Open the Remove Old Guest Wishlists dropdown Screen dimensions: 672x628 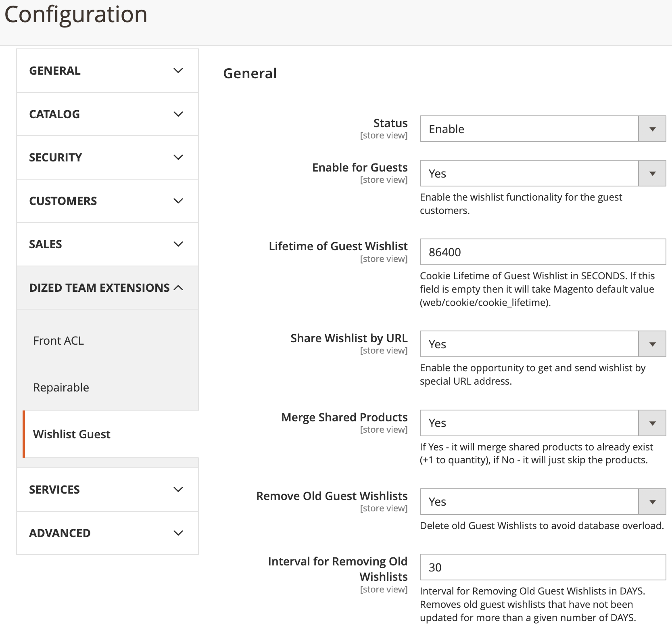543,502
